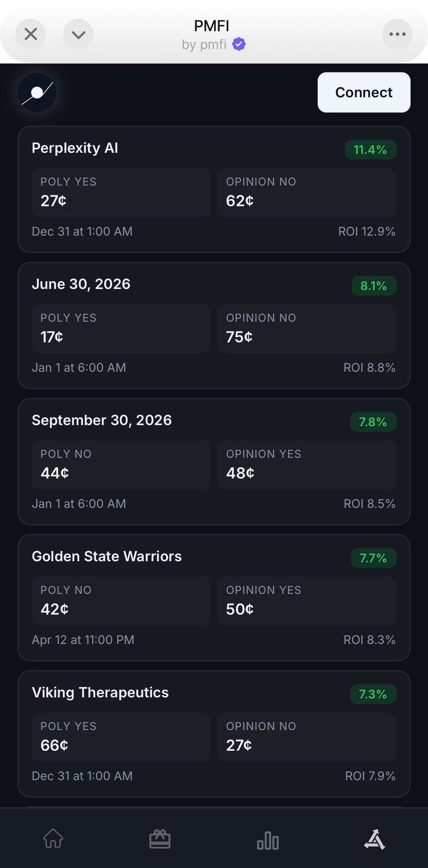This screenshot has width=428, height=868.
Task: Go to the Home tab in bottom bar
Action: coord(53,838)
